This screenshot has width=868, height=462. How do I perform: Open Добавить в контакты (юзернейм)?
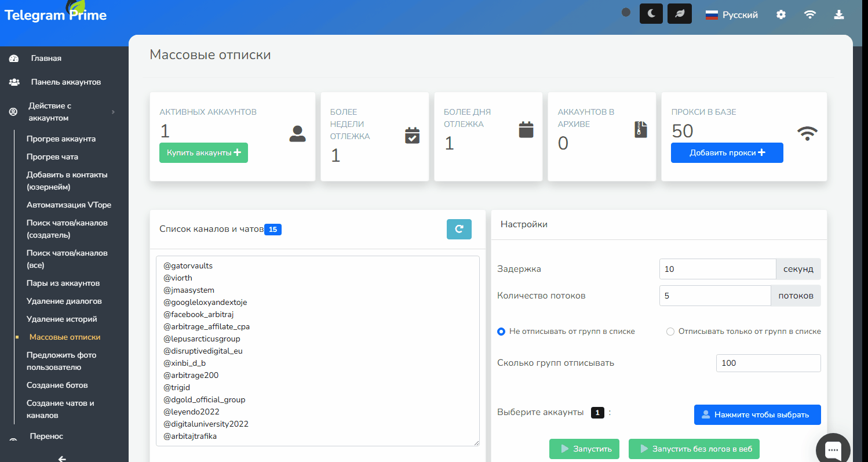[x=67, y=181]
